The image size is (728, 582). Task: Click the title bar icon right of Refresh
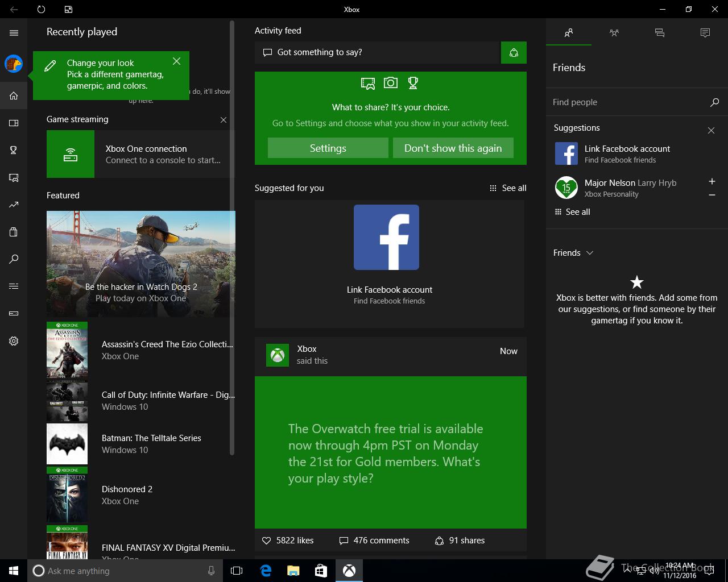[x=68, y=9]
